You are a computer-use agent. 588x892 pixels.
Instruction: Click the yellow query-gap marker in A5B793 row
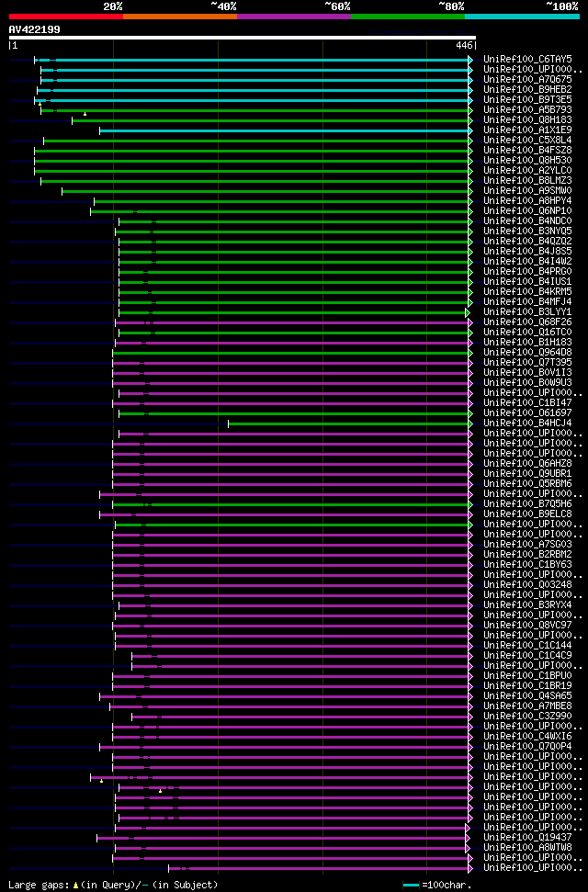[85, 114]
